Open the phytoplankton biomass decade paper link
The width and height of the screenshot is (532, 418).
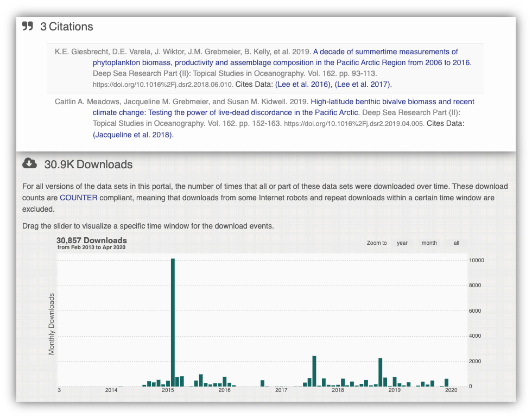282,57
